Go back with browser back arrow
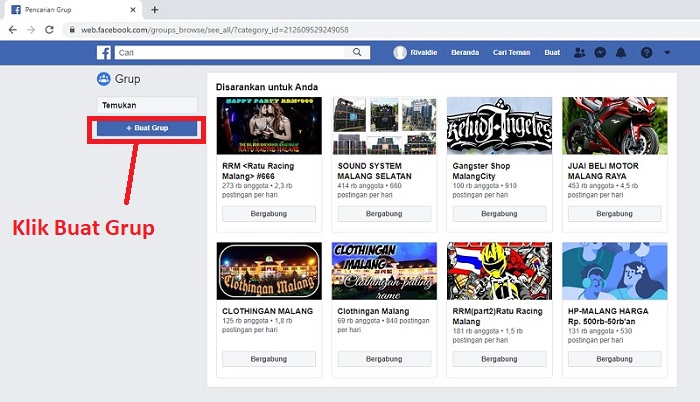 pyautogui.click(x=12, y=30)
